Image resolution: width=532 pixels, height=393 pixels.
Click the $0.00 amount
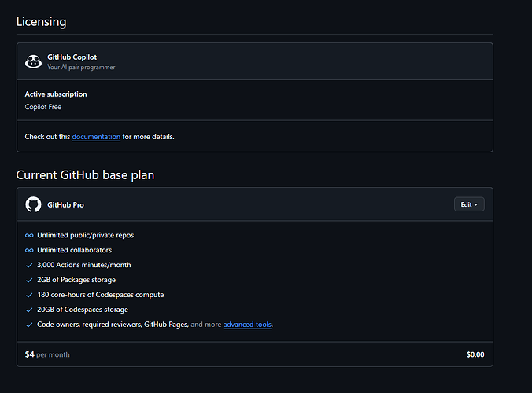475,354
